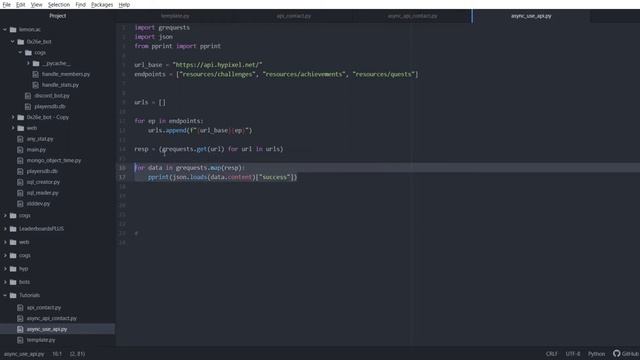Click the sql_creator.py file icon
Image resolution: width=640 pixels, height=360 pixels.
(x=20, y=182)
